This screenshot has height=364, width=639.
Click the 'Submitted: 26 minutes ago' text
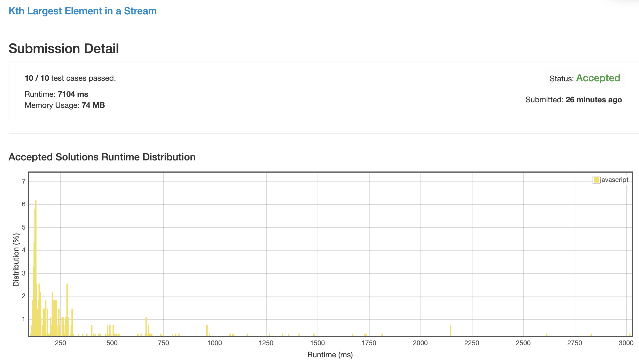[574, 100]
